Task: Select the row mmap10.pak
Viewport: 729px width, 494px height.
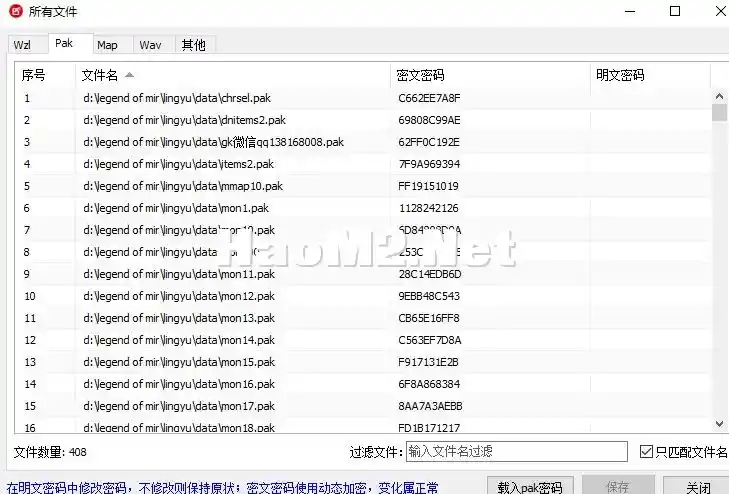Action: 363,186
